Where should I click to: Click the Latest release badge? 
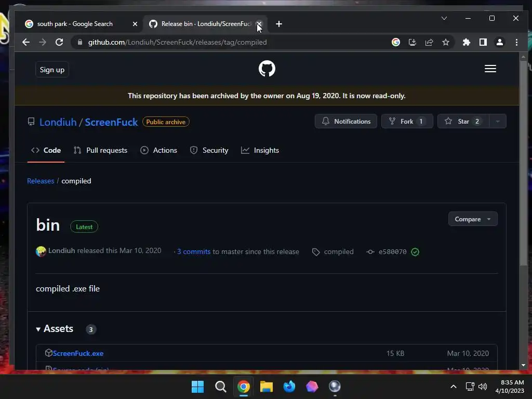pos(84,227)
